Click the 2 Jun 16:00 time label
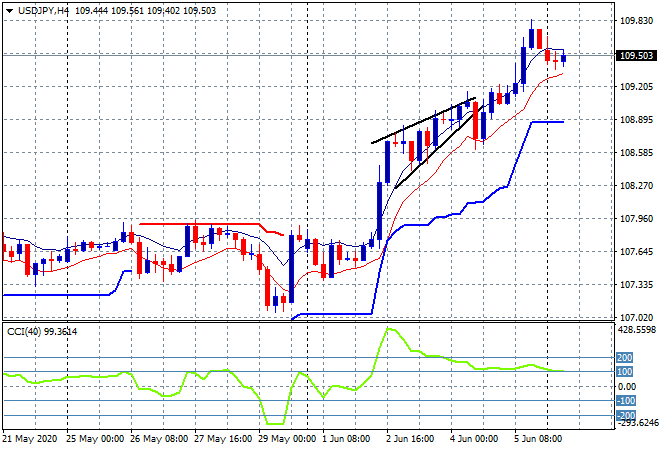660x450 pixels. tap(410, 439)
